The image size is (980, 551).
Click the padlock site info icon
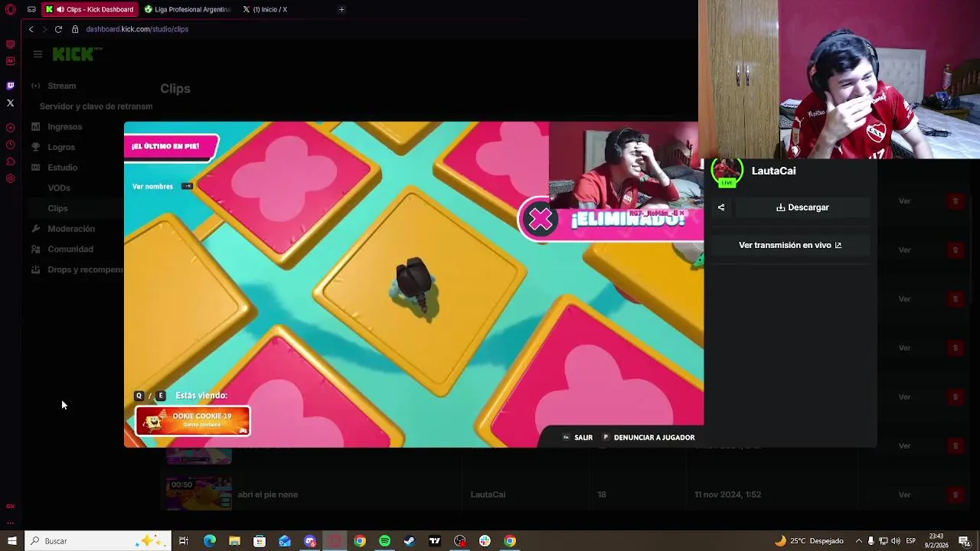click(75, 29)
